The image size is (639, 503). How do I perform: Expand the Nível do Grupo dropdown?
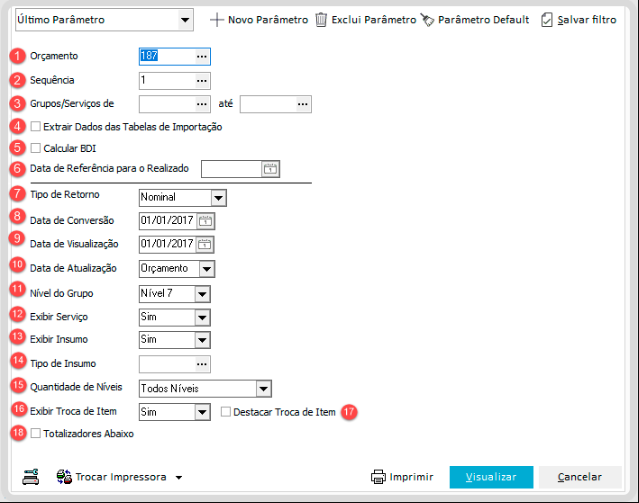tap(202, 294)
